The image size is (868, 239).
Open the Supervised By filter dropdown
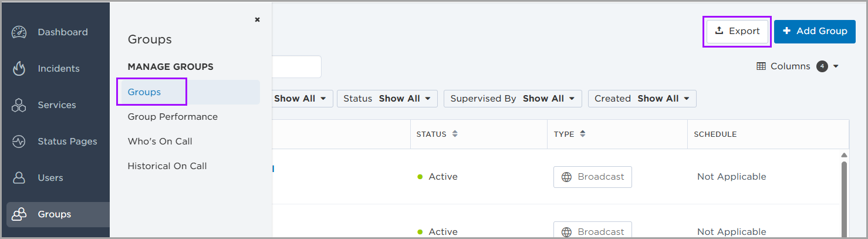tap(513, 99)
